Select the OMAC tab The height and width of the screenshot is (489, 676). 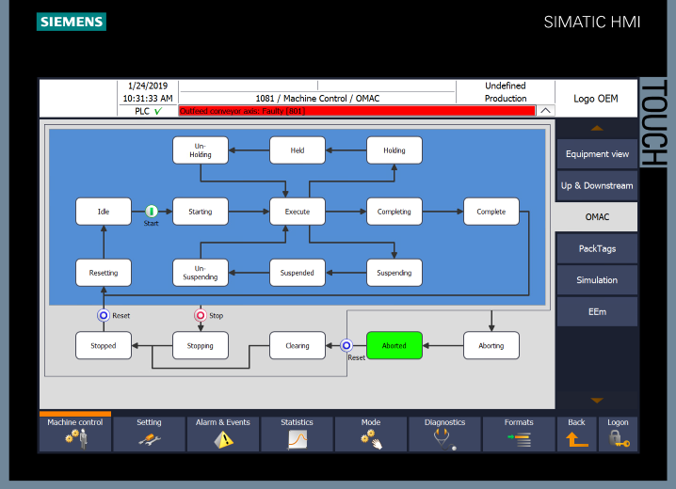tap(597, 217)
